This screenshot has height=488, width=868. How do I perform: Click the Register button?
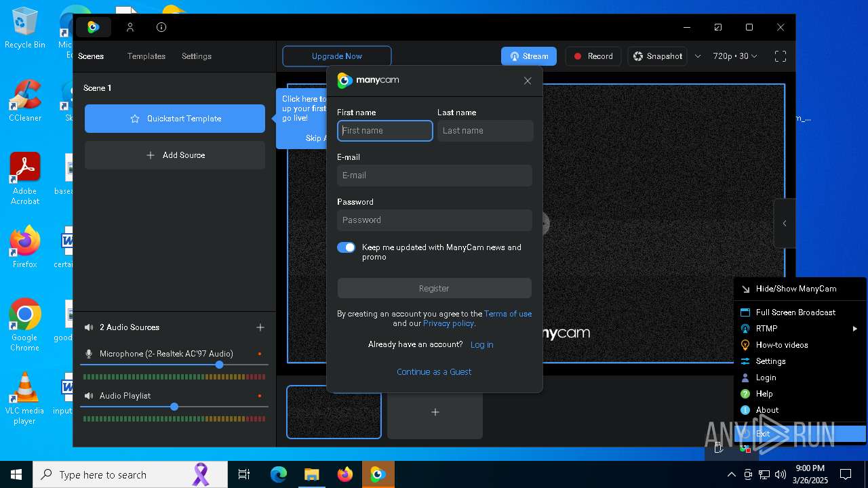pyautogui.click(x=435, y=288)
